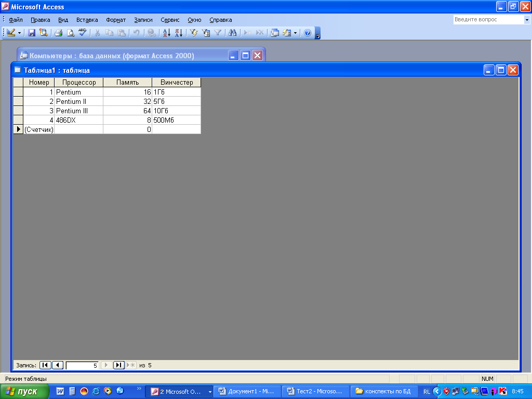Click the Delete Record toolbar icon
This screenshot has width=532, height=399.
260,33
